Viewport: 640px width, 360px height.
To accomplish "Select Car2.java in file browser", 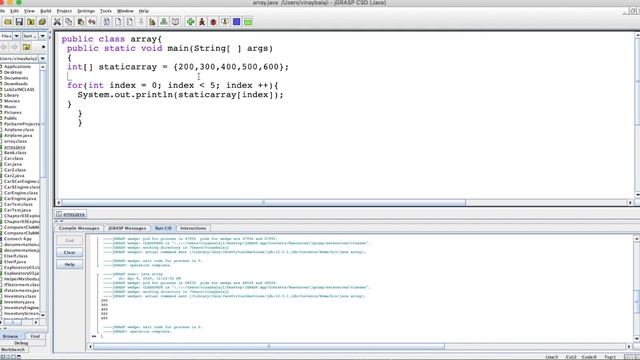I will pyautogui.click(x=14, y=175).
